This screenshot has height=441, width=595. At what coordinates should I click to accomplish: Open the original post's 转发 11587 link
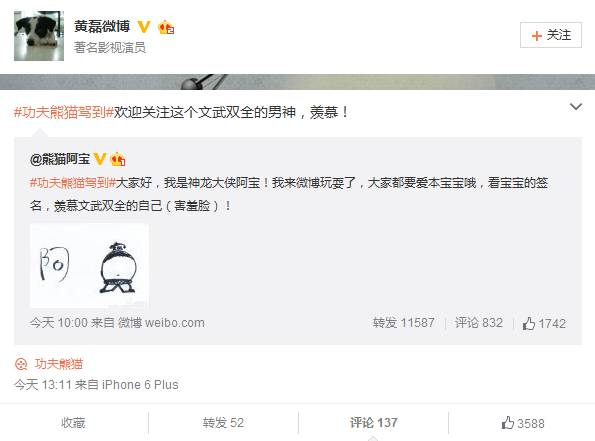tap(403, 323)
